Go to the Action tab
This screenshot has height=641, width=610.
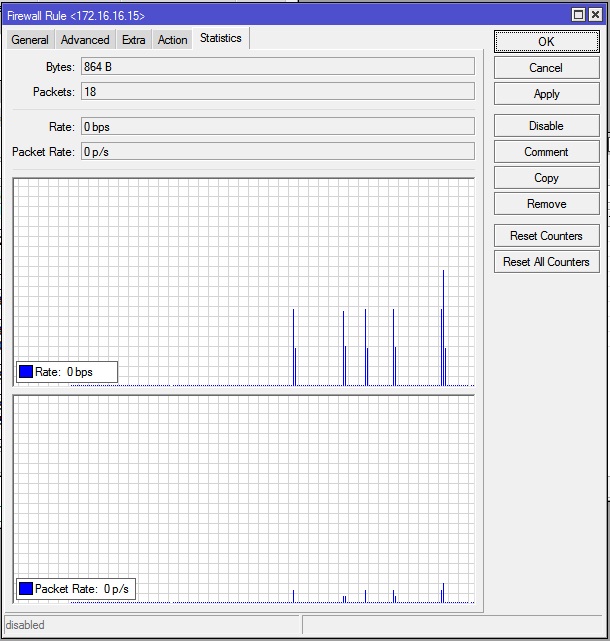tap(172, 40)
